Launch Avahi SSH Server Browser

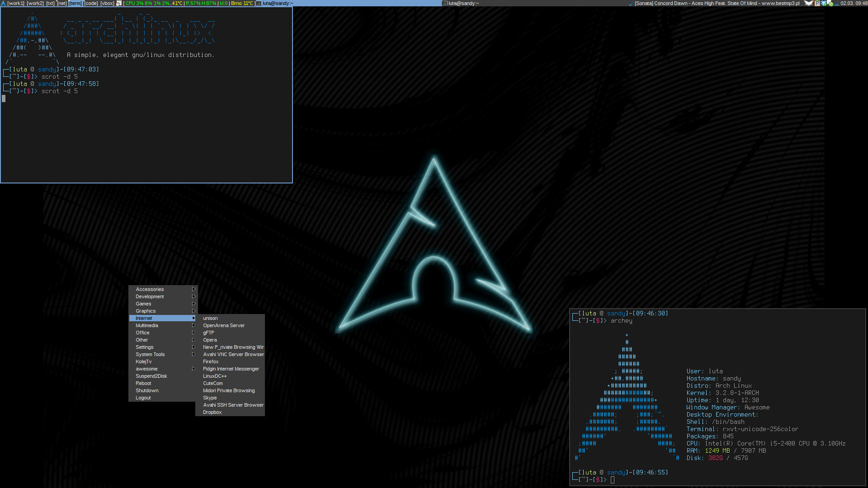pyautogui.click(x=230, y=405)
